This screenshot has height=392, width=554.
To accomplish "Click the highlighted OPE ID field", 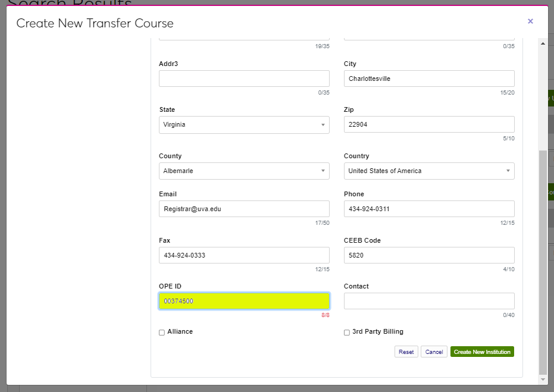I will coord(244,301).
